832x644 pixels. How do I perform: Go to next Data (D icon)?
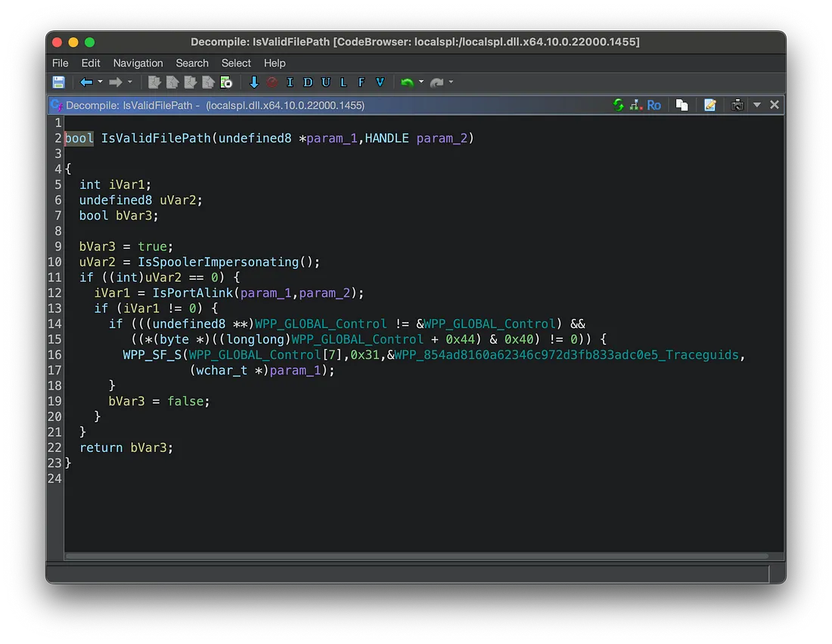pos(308,82)
